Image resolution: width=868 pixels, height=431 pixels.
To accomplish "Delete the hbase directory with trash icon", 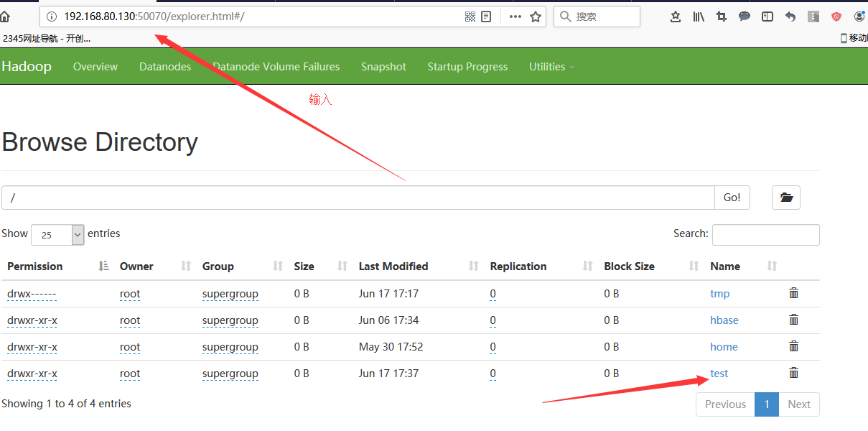I will tap(793, 320).
